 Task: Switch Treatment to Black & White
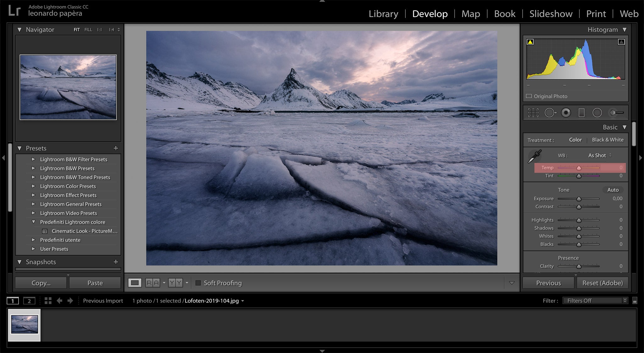pos(608,140)
